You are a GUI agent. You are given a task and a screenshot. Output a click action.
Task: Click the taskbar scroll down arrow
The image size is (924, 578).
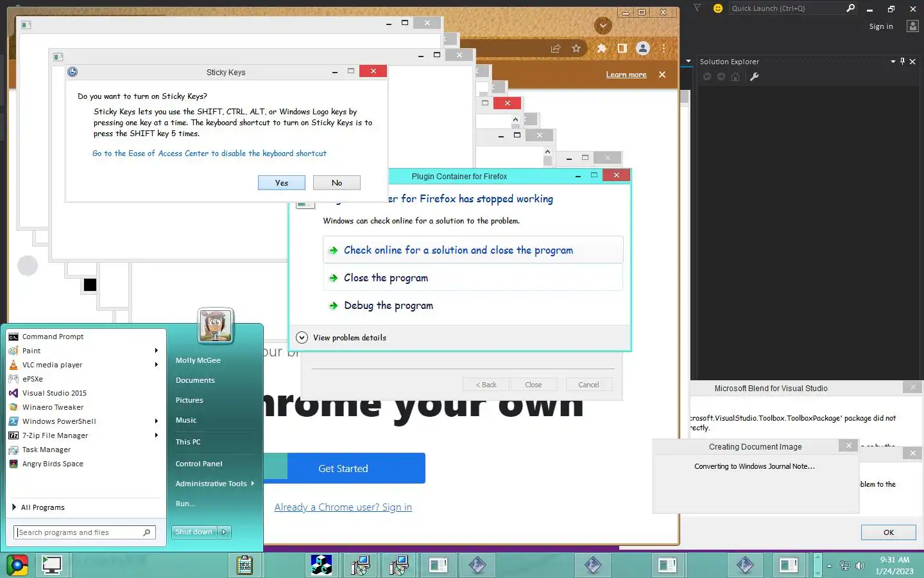tap(817, 572)
